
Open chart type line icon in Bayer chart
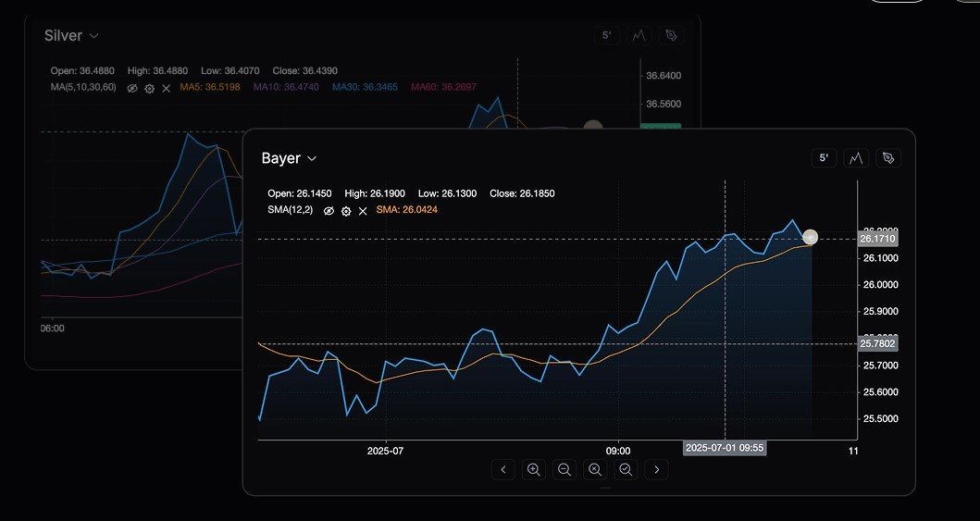click(x=856, y=158)
